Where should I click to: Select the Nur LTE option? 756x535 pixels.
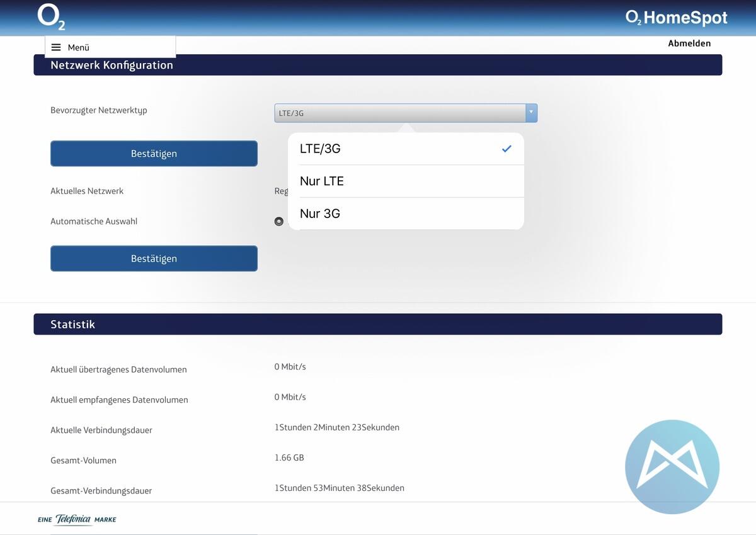click(x=322, y=181)
